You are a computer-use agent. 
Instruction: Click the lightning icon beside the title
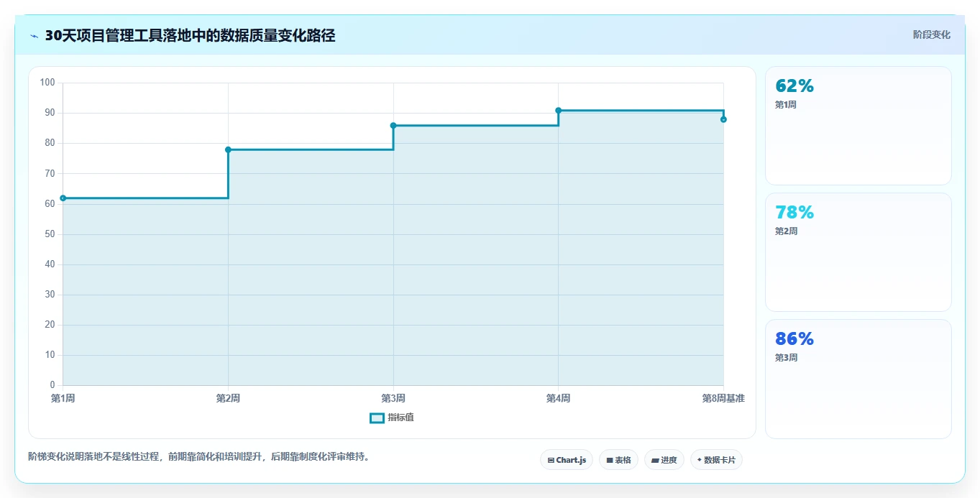(34, 36)
